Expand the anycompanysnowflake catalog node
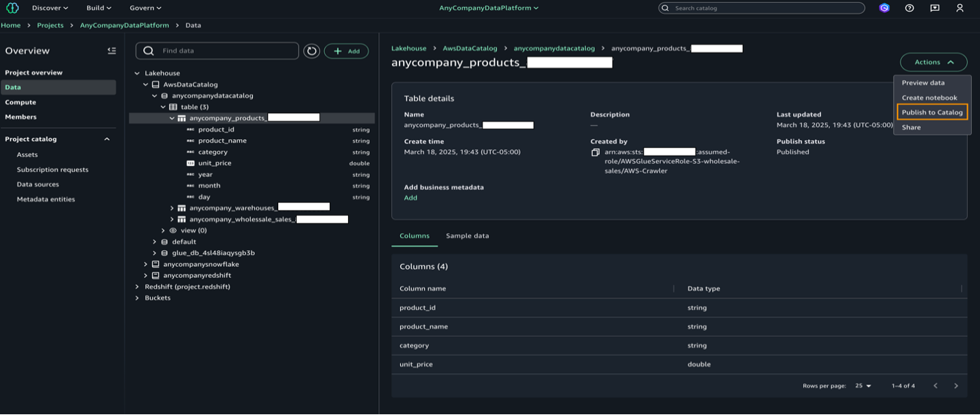 tap(146, 264)
